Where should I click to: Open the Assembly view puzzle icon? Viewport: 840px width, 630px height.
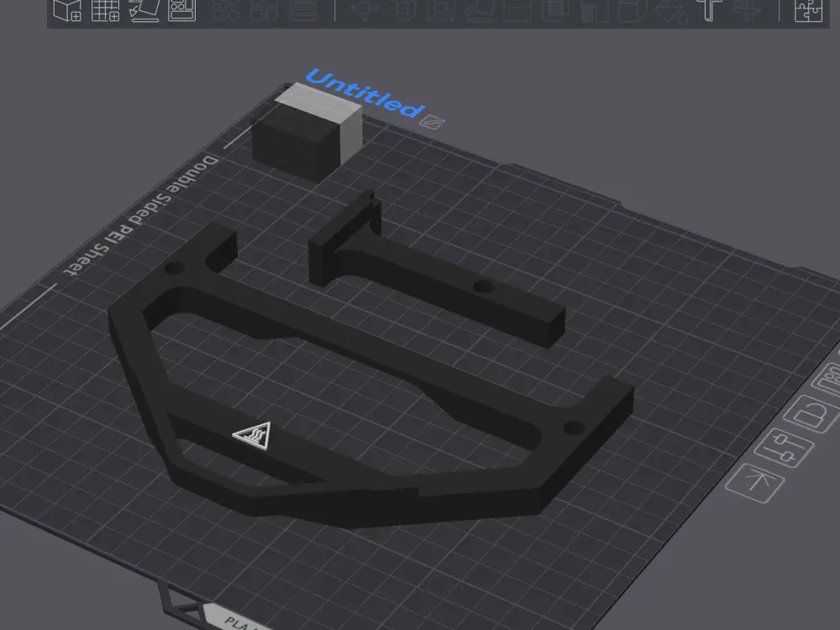(x=808, y=10)
